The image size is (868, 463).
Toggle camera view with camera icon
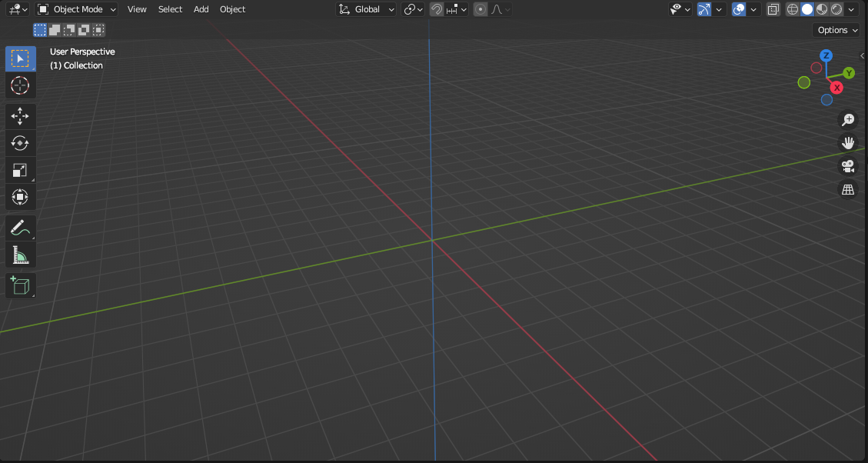point(848,166)
